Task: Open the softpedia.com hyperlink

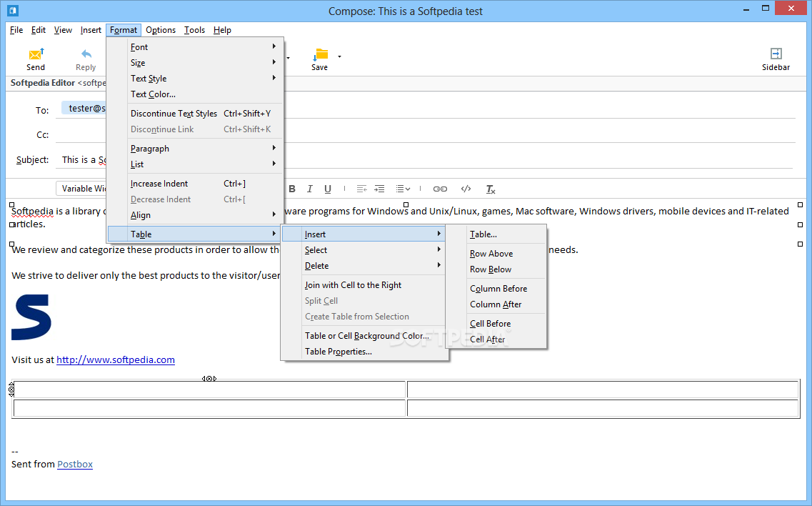Action: 116,359
